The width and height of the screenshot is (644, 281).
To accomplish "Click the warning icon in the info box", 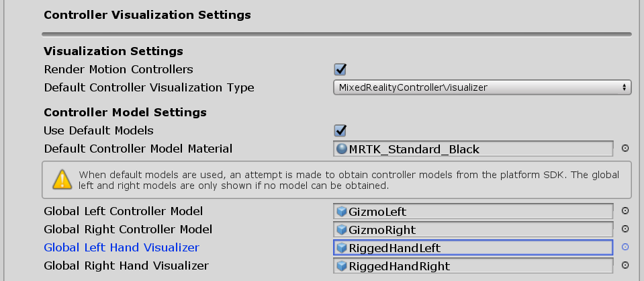I will (62, 179).
